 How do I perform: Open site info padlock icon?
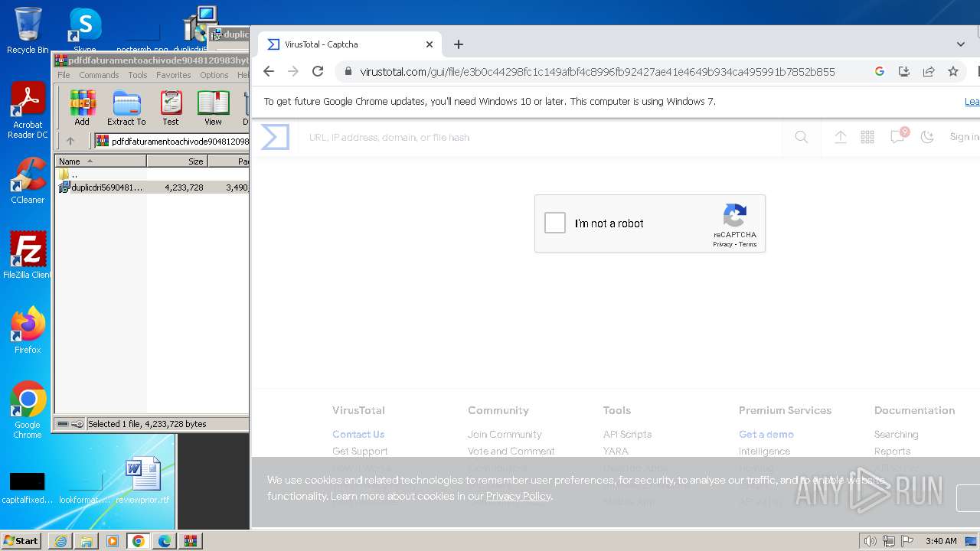tap(348, 71)
